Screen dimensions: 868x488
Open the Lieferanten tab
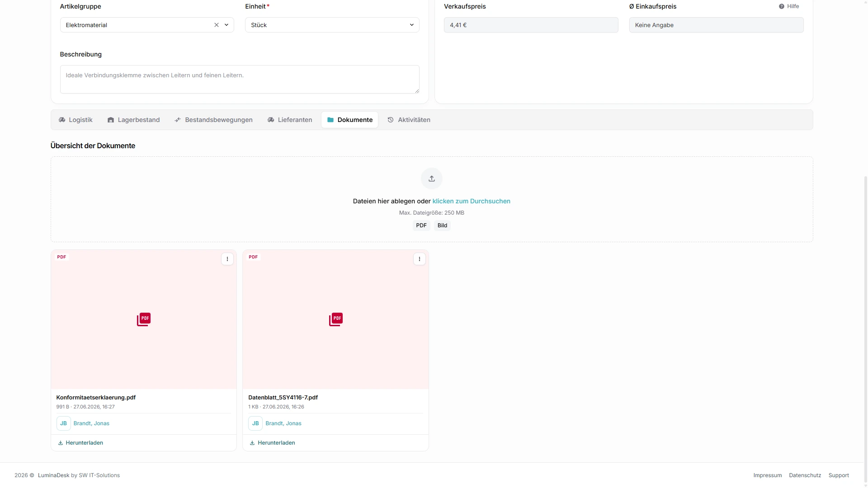290,120
